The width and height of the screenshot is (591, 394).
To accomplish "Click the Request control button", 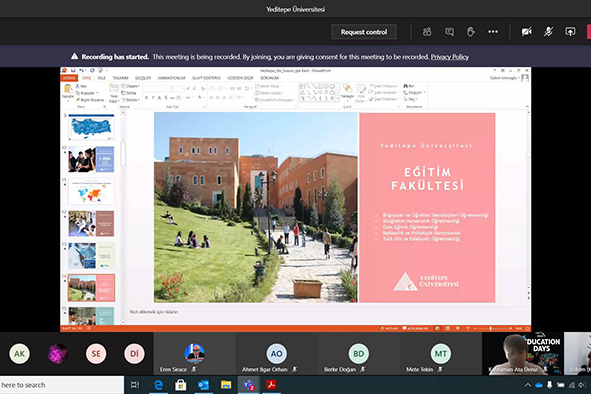I will click(x=364, y=32).
